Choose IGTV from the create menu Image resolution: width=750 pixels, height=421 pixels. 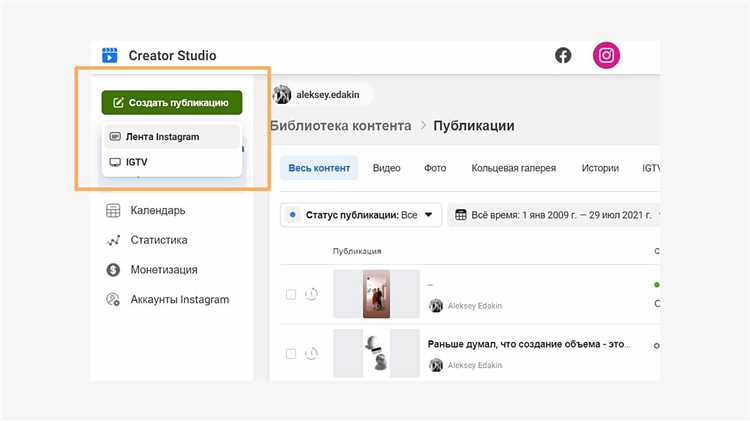tap(172, 162)
